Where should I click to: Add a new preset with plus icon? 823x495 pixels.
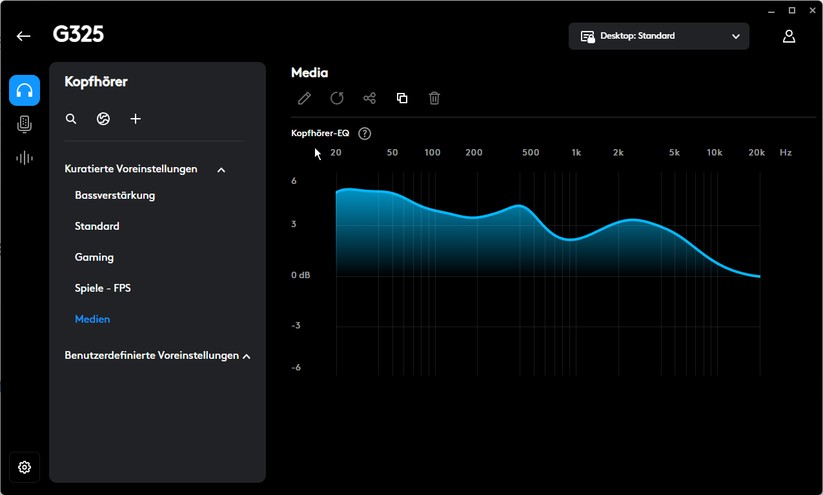(135, 119)
